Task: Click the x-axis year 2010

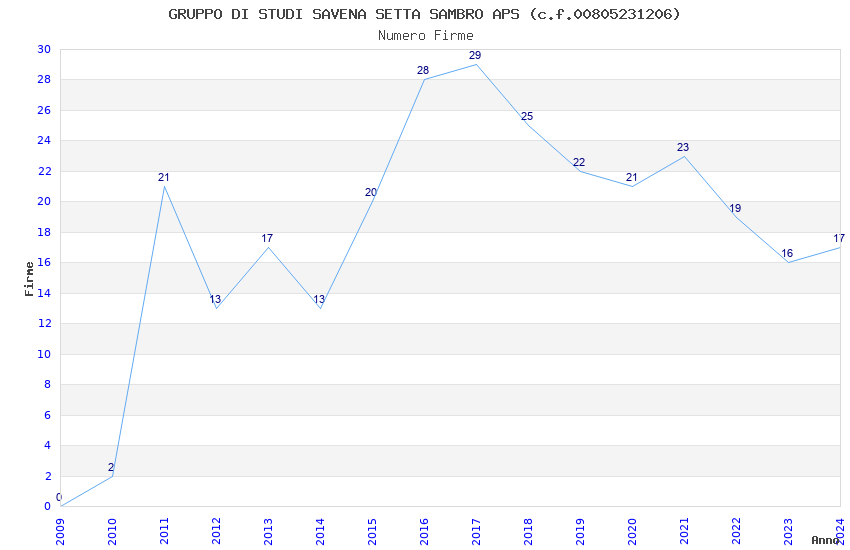Action: (x=112, y=531)
